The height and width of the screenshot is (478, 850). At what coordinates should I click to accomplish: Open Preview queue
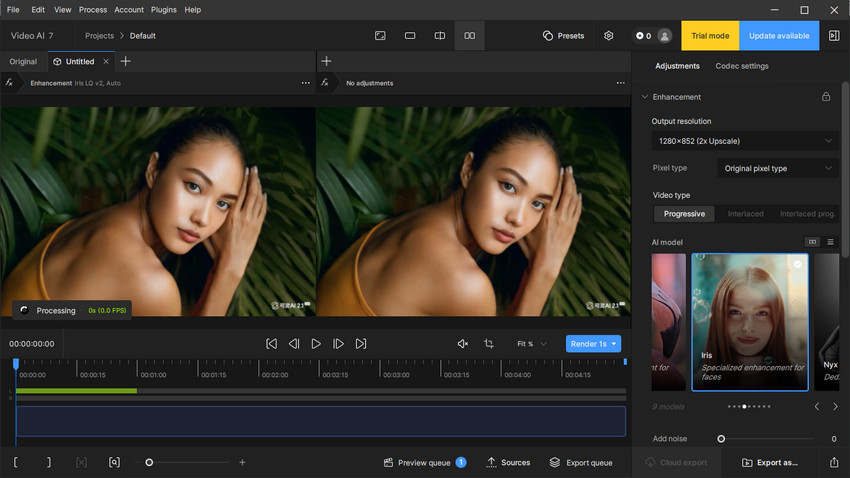click(424, 462)
